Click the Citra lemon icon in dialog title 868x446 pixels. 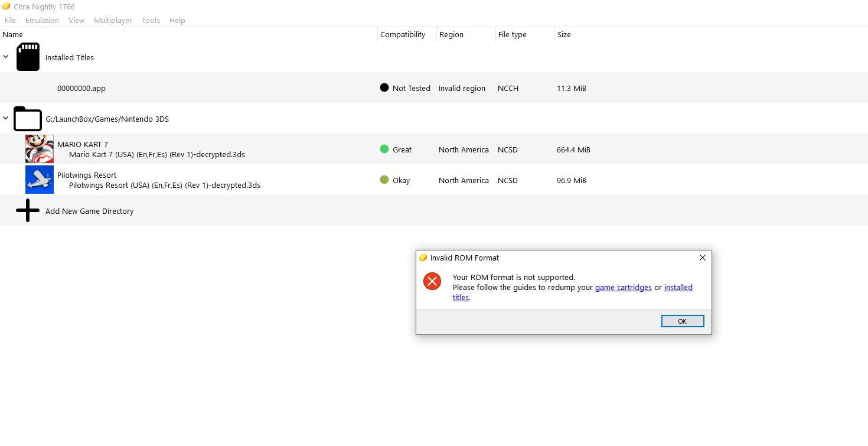click(x=423, y=258)
